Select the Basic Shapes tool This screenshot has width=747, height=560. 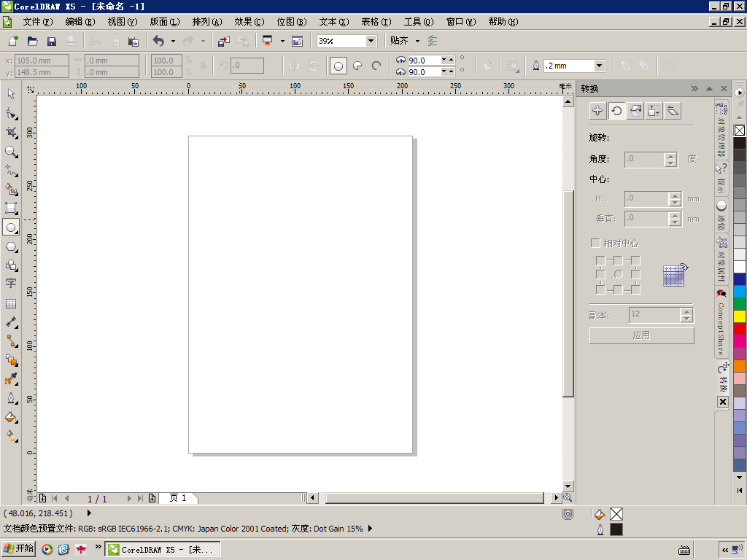pyautogui.click(x=11, y=265)
